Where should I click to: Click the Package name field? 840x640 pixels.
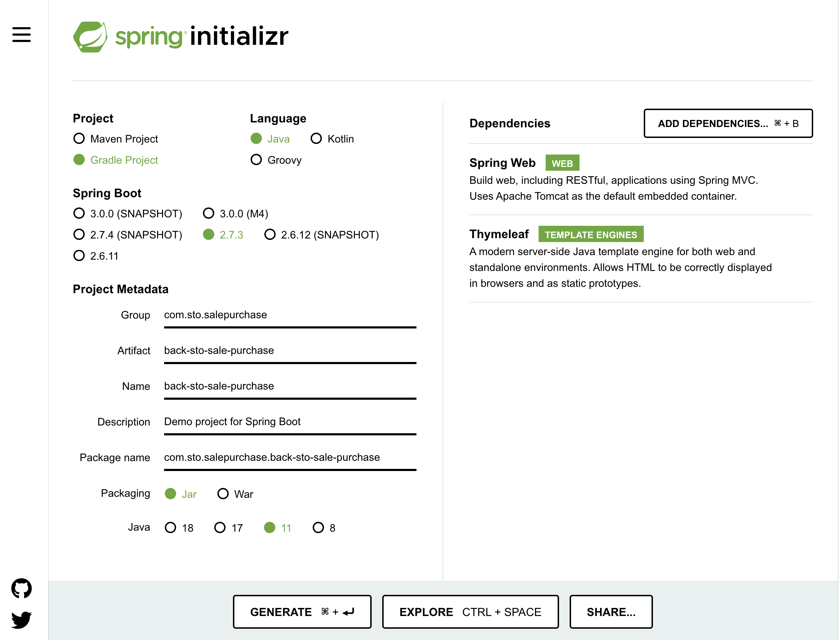click(x=290, y=457)
